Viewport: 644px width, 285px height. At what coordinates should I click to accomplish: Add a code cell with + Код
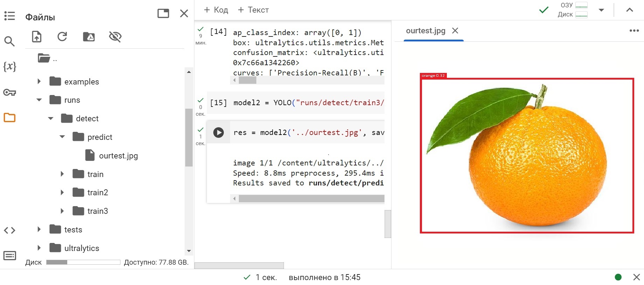point(216,10)
